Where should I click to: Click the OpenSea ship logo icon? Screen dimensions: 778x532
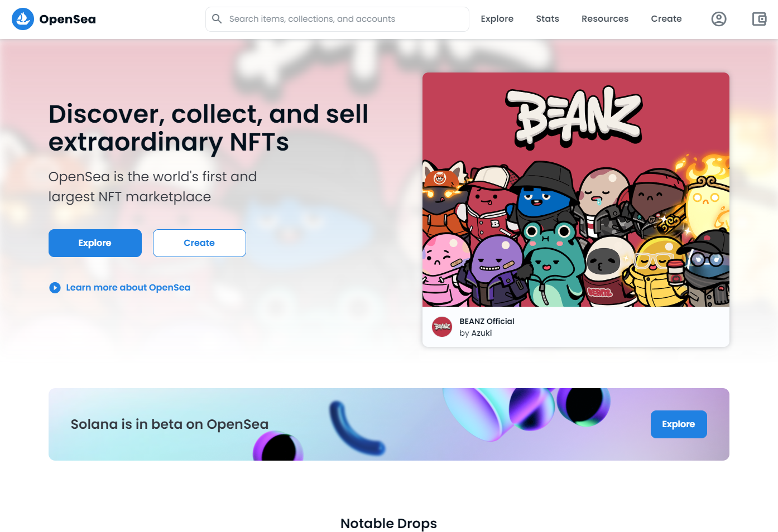click(23, 19)
